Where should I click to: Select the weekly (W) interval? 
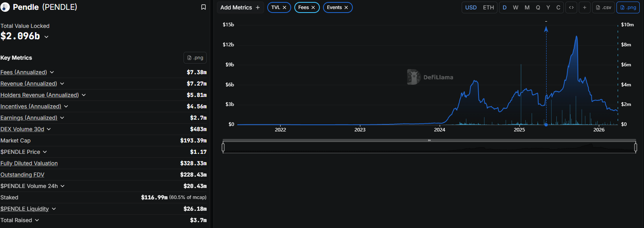pyautogui.click(x=516, y=7)
